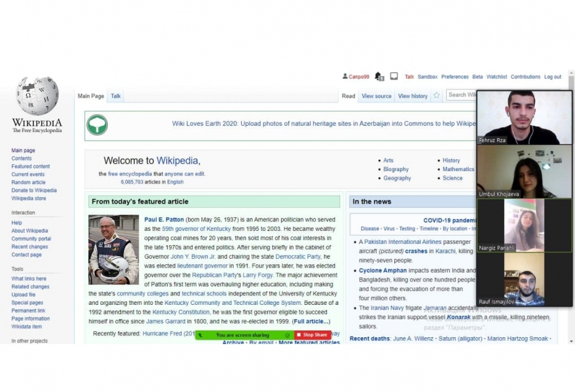This screenshot has width=575, height=392.
Task: Open Special pages under Tools
Action: (x=27, y=303)
